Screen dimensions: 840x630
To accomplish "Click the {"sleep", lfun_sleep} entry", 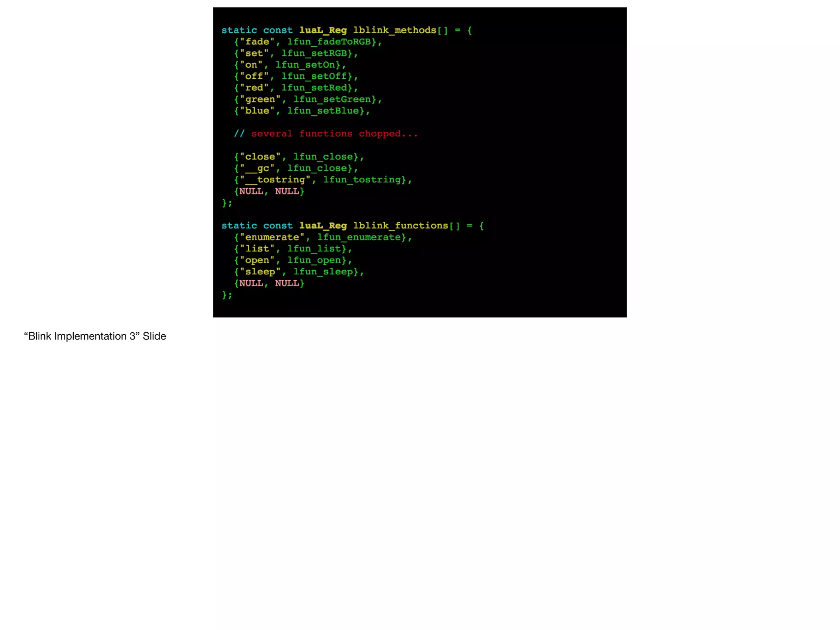I will point(299,272).
